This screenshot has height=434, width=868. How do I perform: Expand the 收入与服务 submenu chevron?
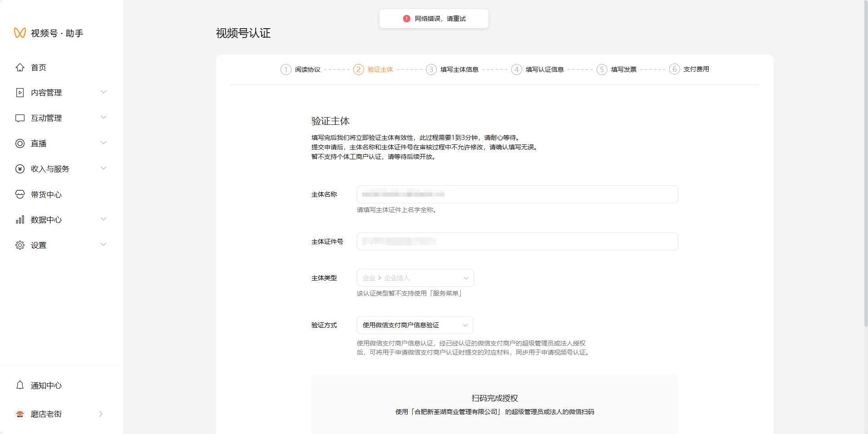pyautogui.click(x=104, y=168)
